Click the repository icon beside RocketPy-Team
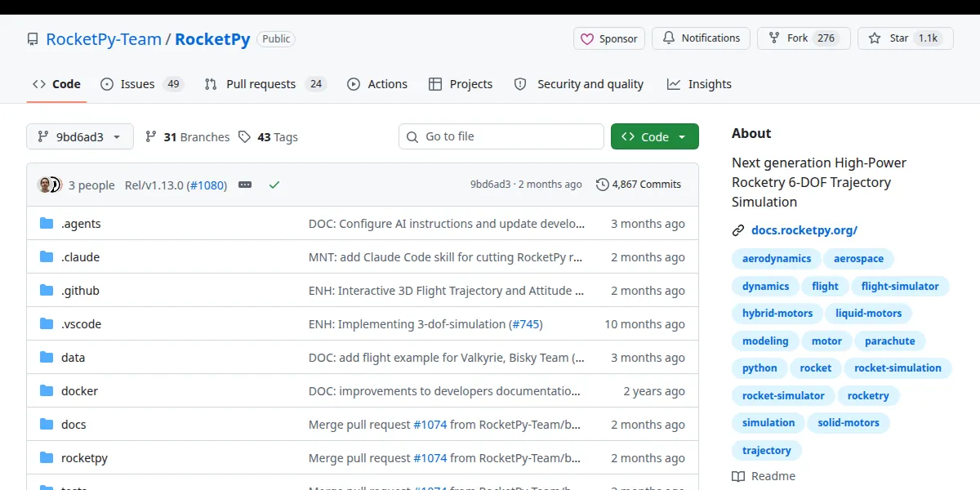Screen dimensions: 980x490 click(x=33, y=39)
